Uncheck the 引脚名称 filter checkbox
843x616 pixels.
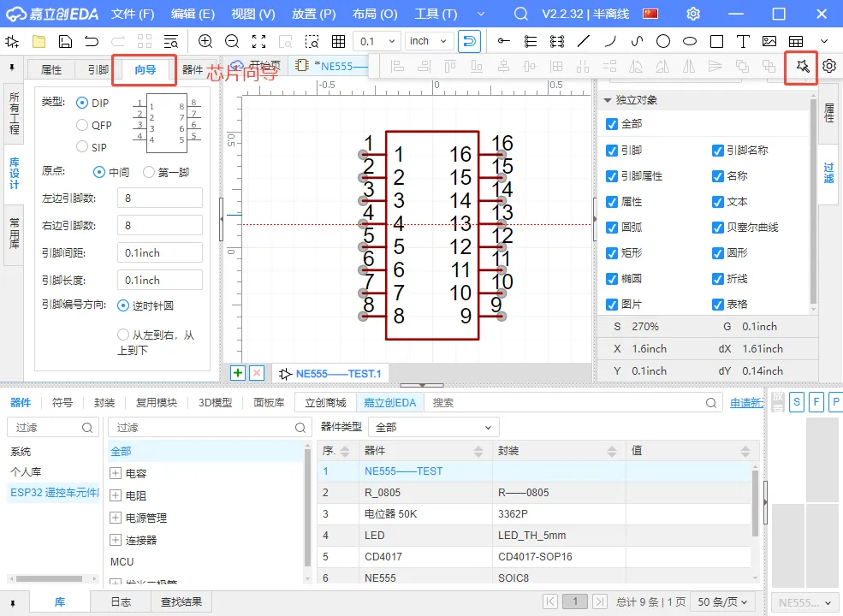[717, 151]
